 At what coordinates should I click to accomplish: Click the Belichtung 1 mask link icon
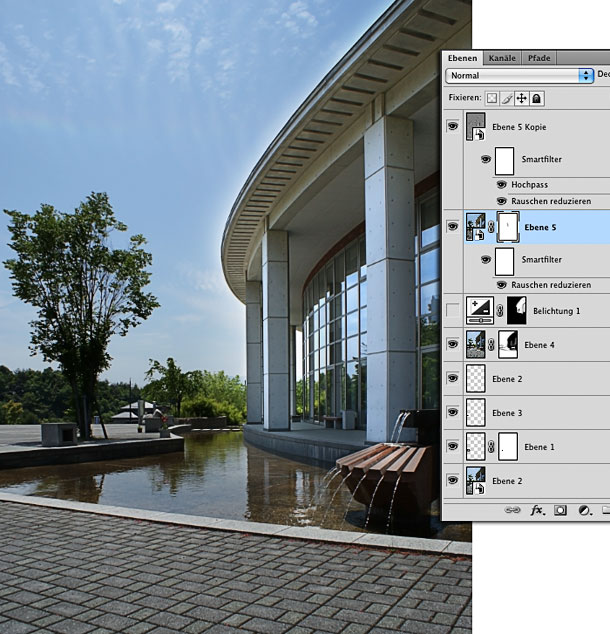500,311
